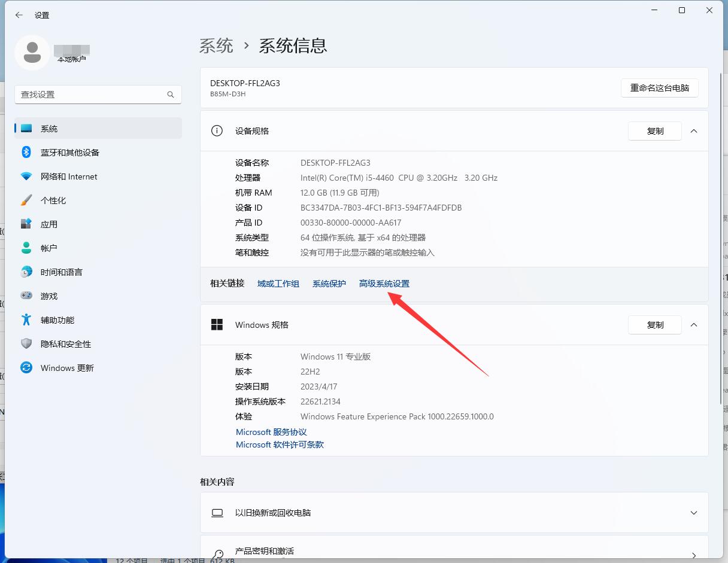The height and width of the screenshot is (563, 728).
Task: Copy device specs with 复制 button
Action: point(655,131)
